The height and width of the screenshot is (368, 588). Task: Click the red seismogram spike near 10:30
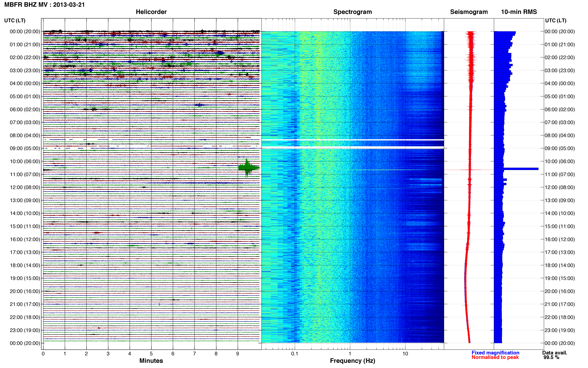pyautogui.click(x=469, y=170)
